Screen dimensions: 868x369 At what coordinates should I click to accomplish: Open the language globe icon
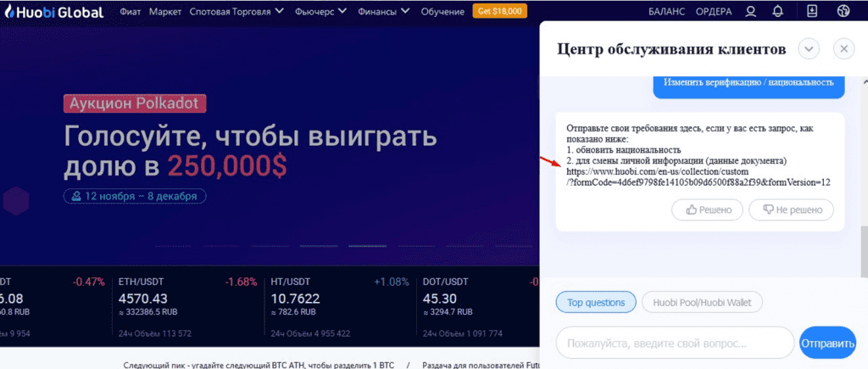[x=843, y=11]
